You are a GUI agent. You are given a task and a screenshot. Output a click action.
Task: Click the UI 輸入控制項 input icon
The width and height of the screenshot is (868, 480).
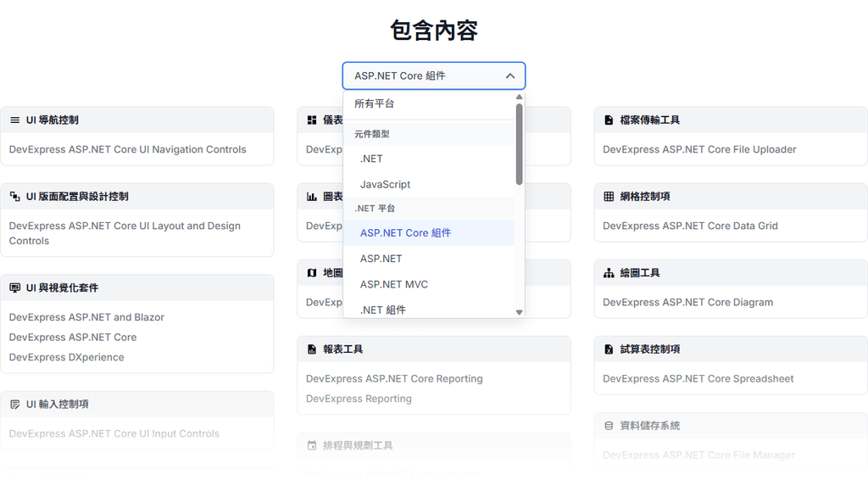[x=15, y=405]
